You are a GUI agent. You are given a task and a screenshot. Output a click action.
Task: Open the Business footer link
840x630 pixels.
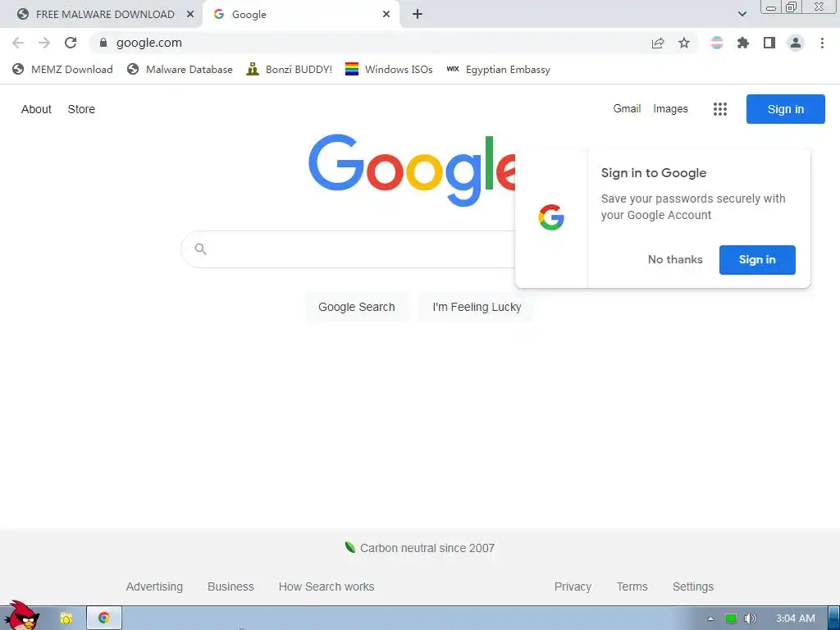[x=231, y=587]
